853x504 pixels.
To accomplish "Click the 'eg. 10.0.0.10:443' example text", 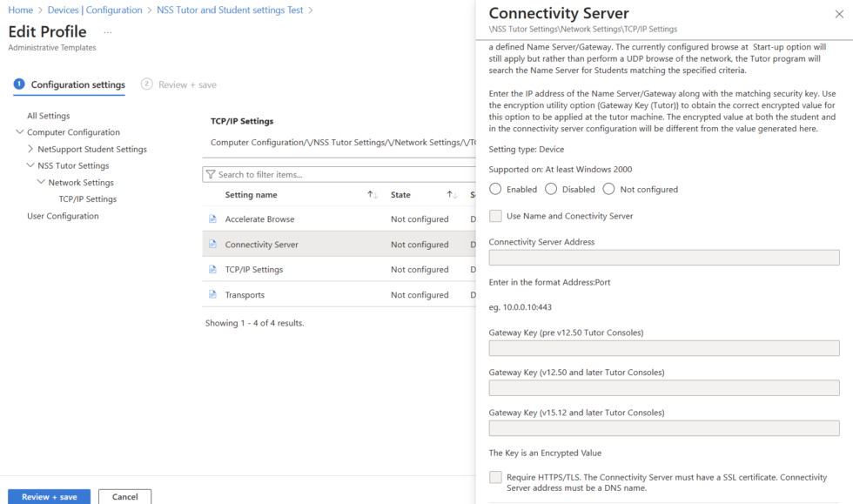I will pos(521,307).
